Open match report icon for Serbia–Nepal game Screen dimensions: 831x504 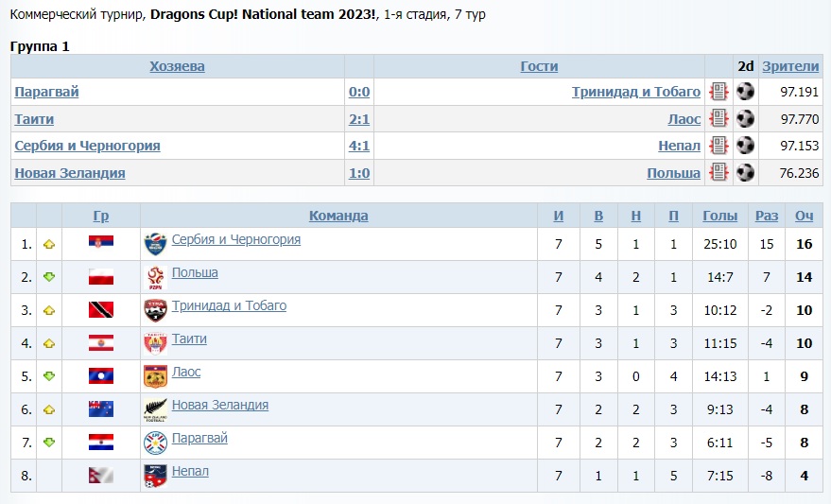pyautogui.click(x=719, y=146)
